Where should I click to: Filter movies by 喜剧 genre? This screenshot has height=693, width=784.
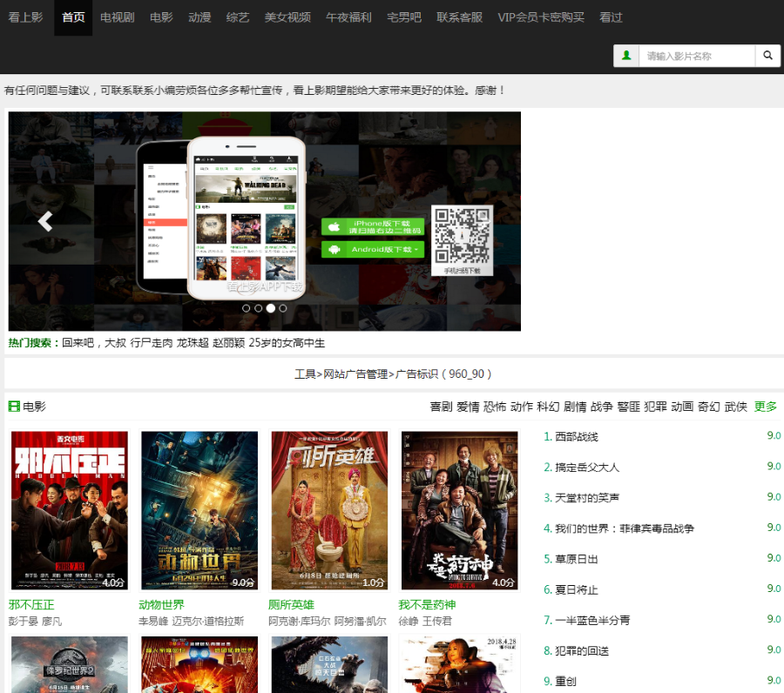click(x=441, y=407)
